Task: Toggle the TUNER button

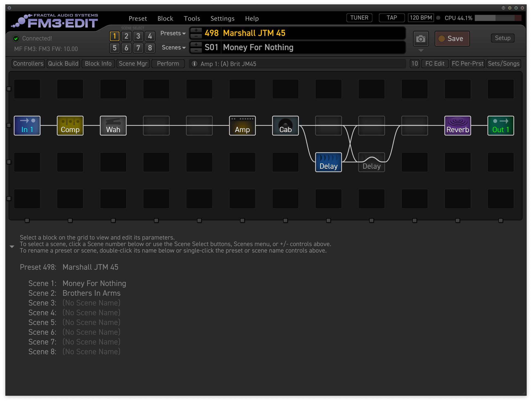Action: 359,18
